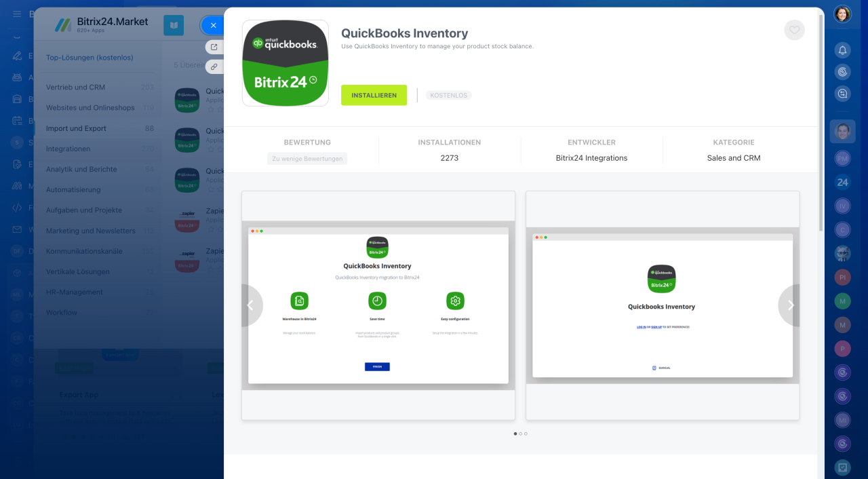Open the checkmark task icon at sidebar bottom

point(842,467)
